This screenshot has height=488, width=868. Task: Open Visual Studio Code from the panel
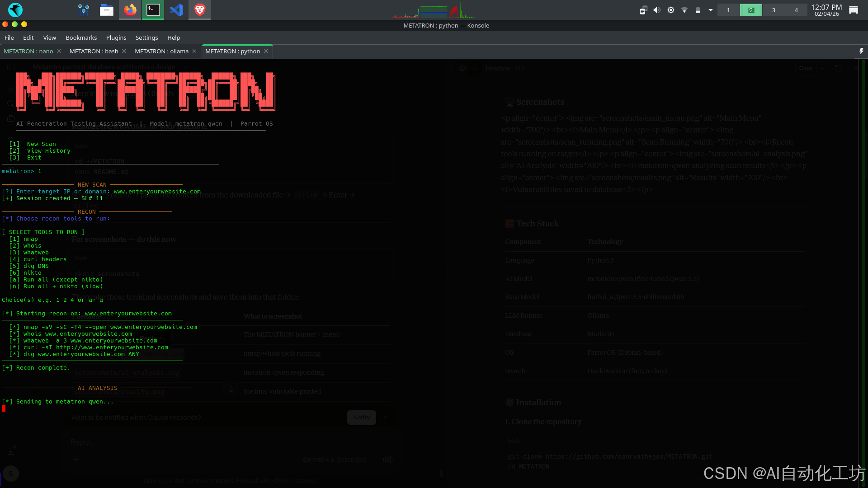point(176,9)
